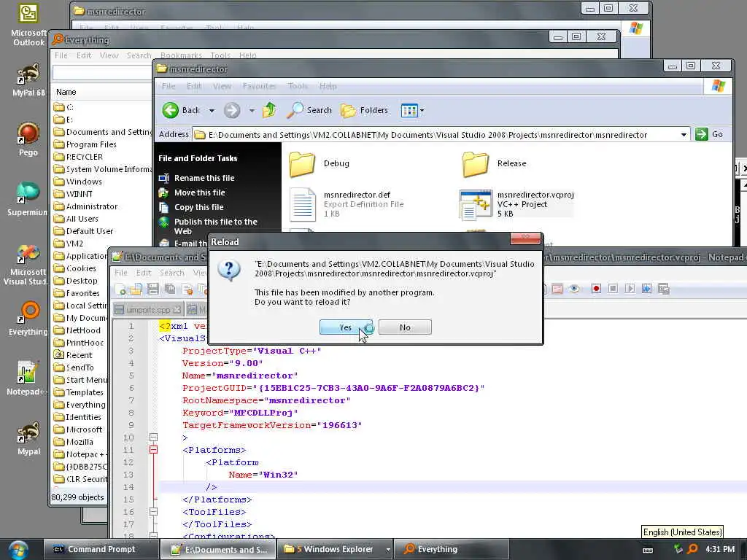The width and height of the screenshot is (747, 560).
Task: Open Help menu in msnredirector Explorer
Action: click(328, 86)
